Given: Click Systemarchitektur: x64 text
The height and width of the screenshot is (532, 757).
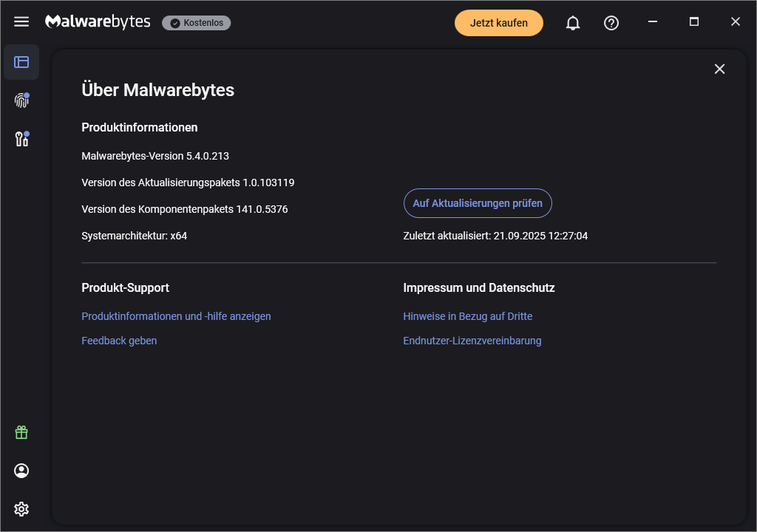Looking at the screenshot, I should point(135,236).
